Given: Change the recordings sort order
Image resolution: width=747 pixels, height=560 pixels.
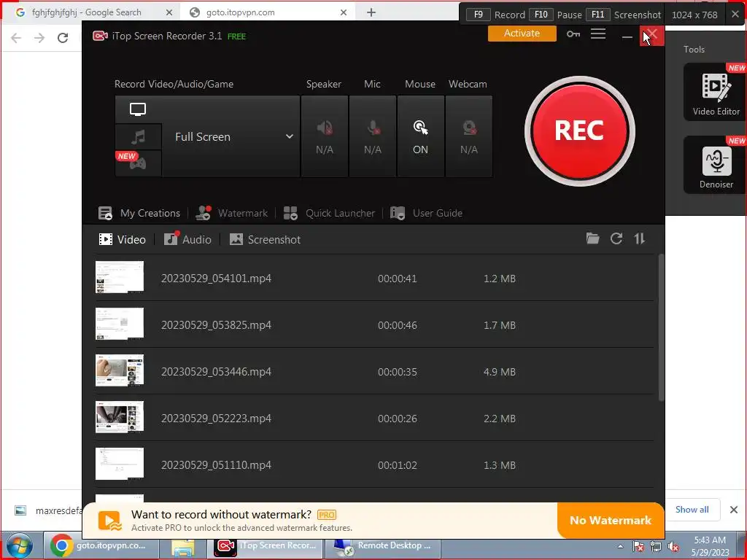Looking at the screenshot, I should point(640,238).
